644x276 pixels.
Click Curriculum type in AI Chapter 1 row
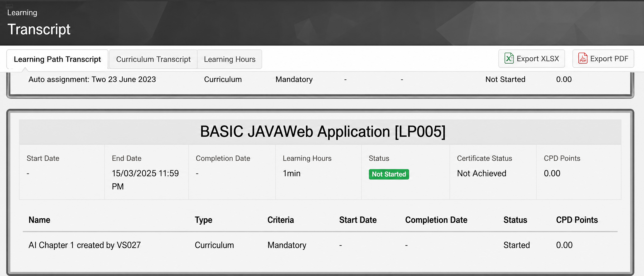(x=214, y=245)
